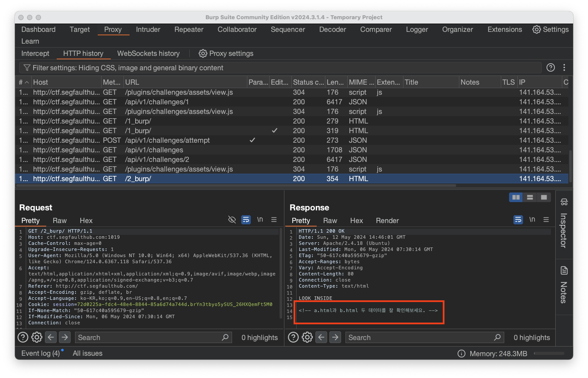Select the /2_burp/ history row
The height and width of the screenshot is (378, 588).
(x=292, y=179)
